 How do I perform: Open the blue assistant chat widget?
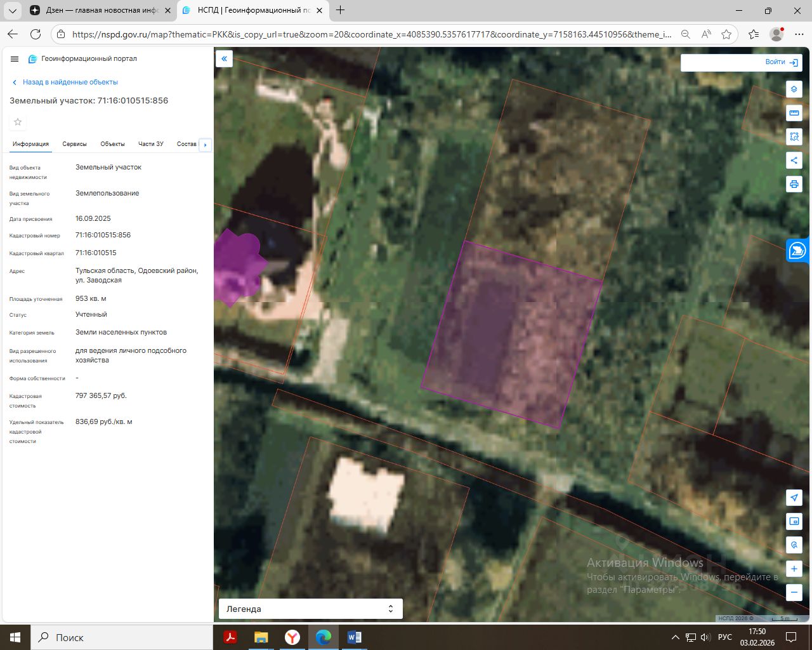(797, 251)
